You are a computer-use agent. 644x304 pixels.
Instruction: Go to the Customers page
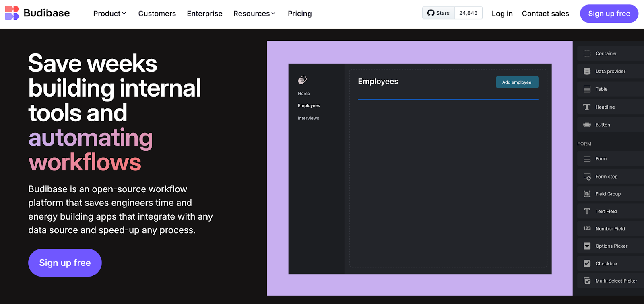(157, 14)
